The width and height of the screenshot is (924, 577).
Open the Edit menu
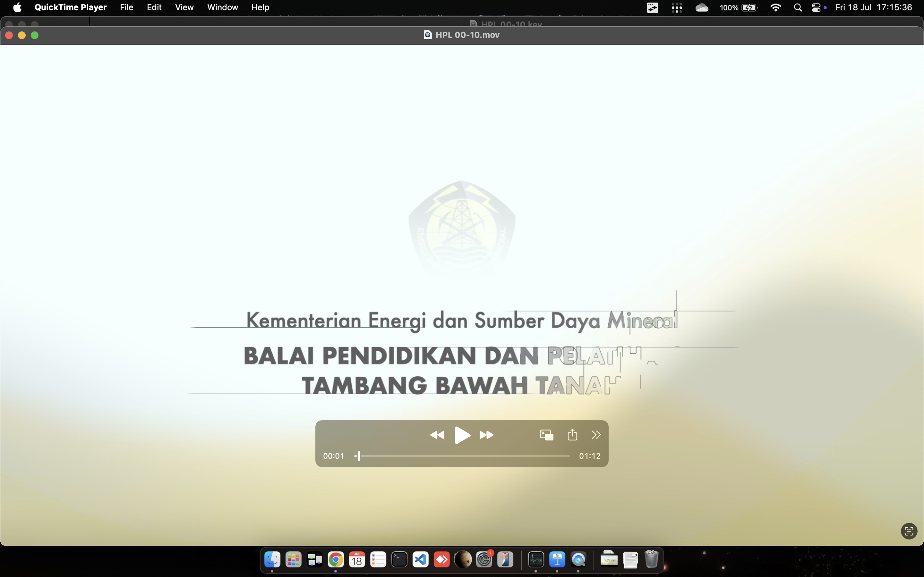pos(154,7)
